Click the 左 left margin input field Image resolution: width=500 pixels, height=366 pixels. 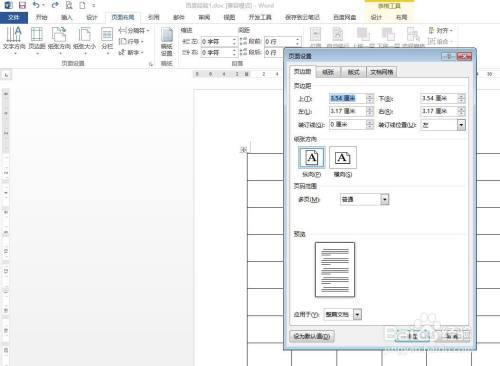(348, 111)
